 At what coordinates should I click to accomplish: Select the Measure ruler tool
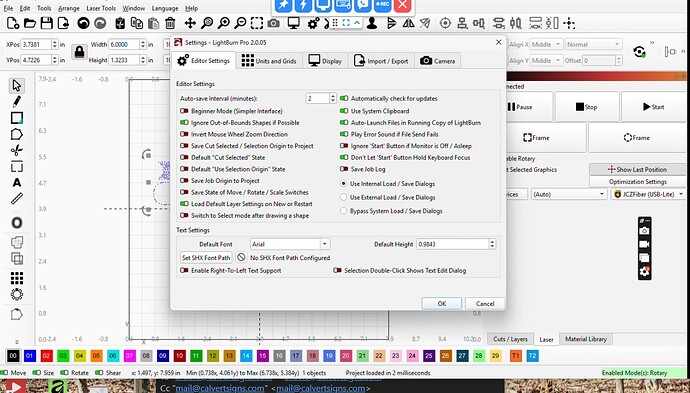(17, 198)
